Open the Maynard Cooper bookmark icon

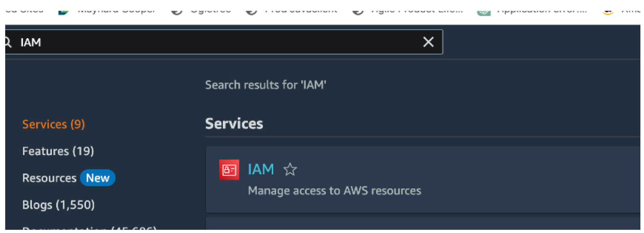[x=64, y=11]
